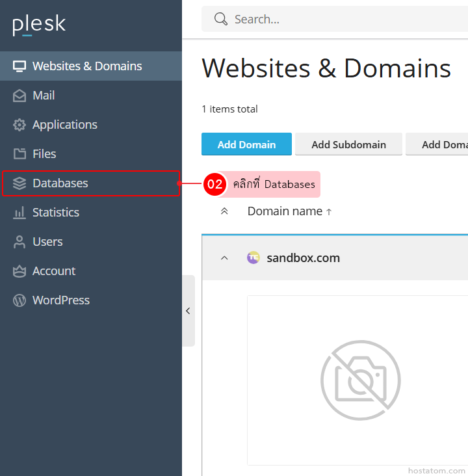The image size is (468, 476).
Task: Click the Files folder icon
Action: 19,154
